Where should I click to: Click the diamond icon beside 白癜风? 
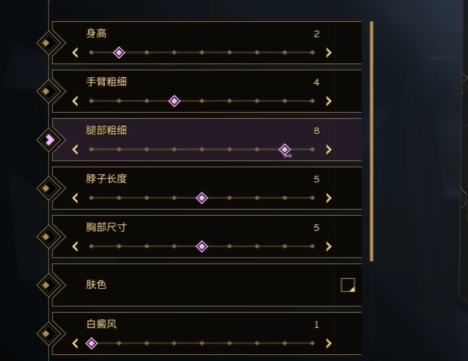click(x=48, y=333)
